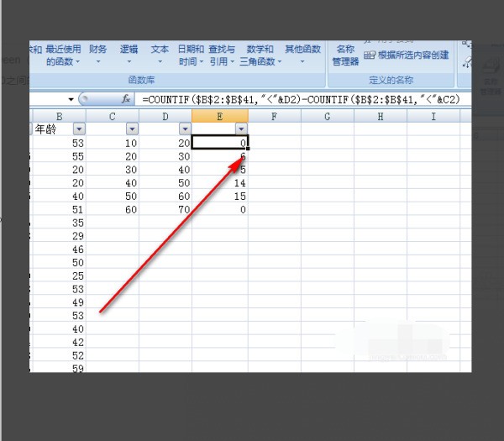Select column B header
504x441 pixels.
point(59,116)
